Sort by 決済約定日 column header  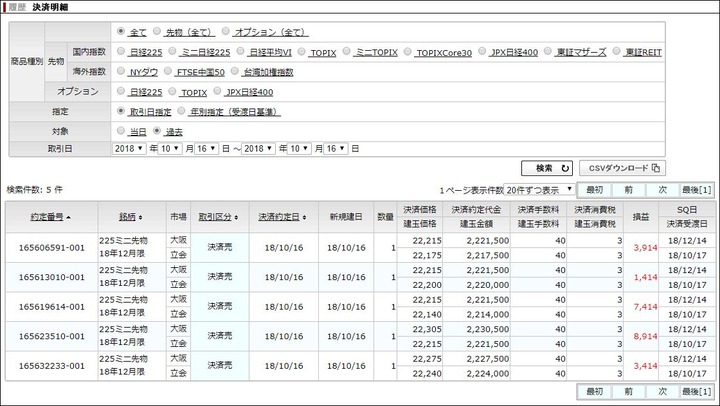point(279,217)
